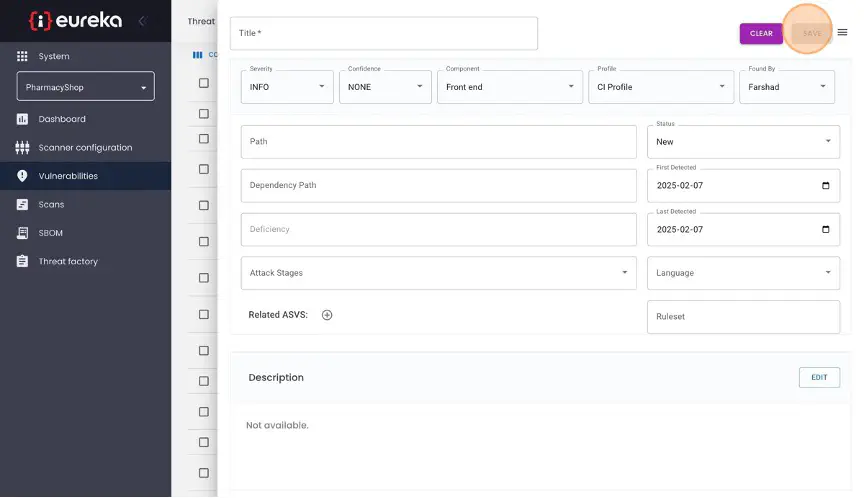
Task: Open the PharmacyShop project dropdown
Action: [85, 86]
